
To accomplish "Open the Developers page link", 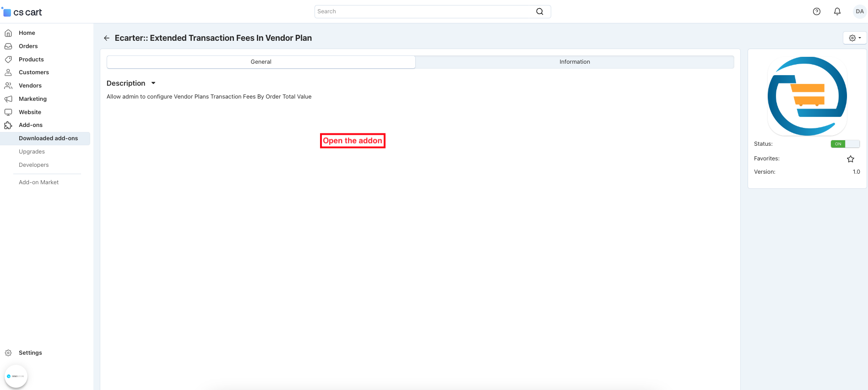I will tap(33, 165).
